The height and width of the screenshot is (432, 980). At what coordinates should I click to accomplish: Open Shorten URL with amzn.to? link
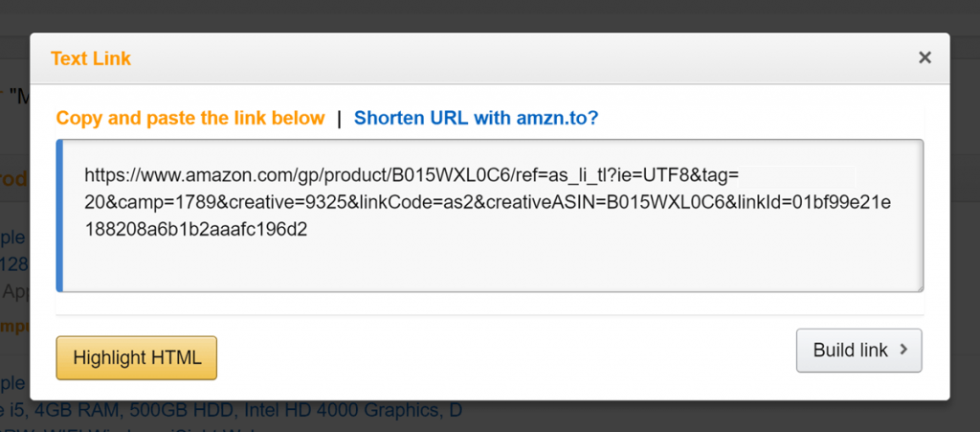tap(477, 119)
